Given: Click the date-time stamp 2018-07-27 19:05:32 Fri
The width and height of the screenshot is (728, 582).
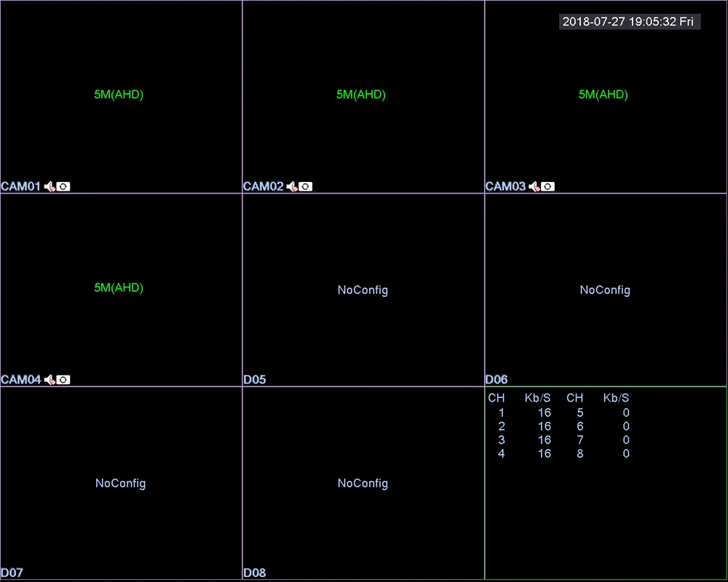Looking at the screenshot, I should coord(630,22).
